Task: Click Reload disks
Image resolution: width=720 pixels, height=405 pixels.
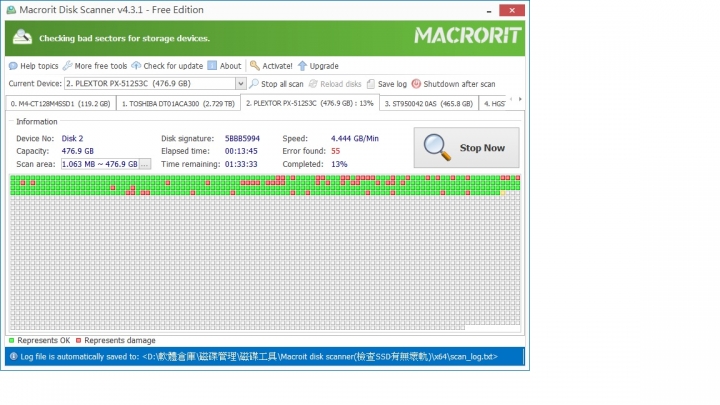Action: pyautogui.click(x=335, y=84)
